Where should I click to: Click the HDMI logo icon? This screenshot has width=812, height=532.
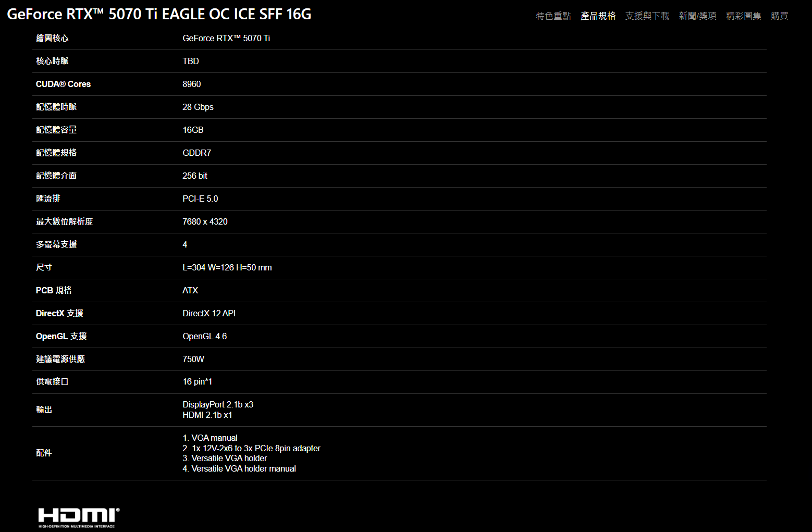tap(79, 517)
